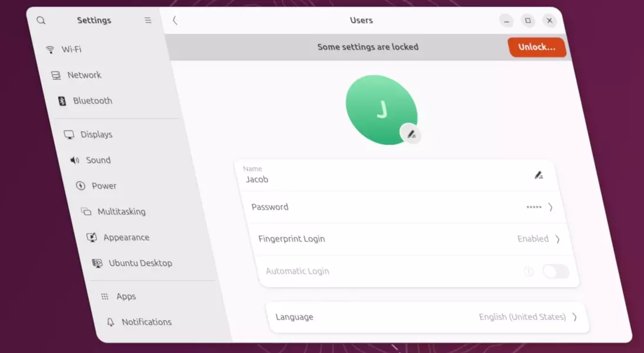Click the pencil icon to edit name
This screenshot has width=644, height=353.
click(x=538, y=175)
